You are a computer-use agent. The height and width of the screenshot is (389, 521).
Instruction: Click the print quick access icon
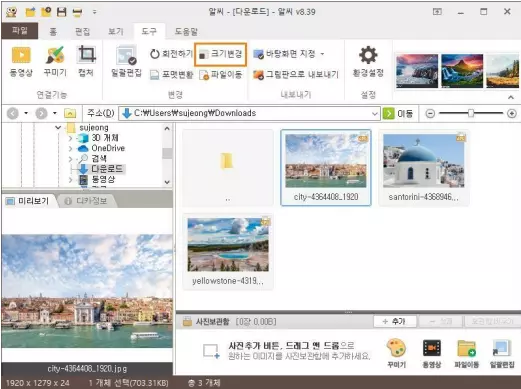click(x=77, y=13)
